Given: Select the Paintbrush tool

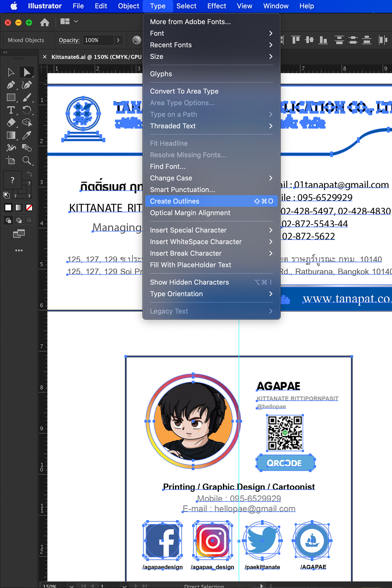Looking at the screenshot, I should tap(27, 97).
